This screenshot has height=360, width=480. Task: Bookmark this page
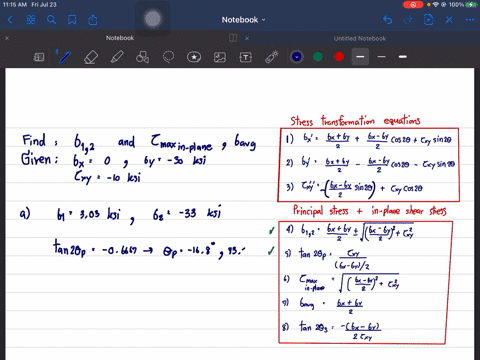pos(72,20)
